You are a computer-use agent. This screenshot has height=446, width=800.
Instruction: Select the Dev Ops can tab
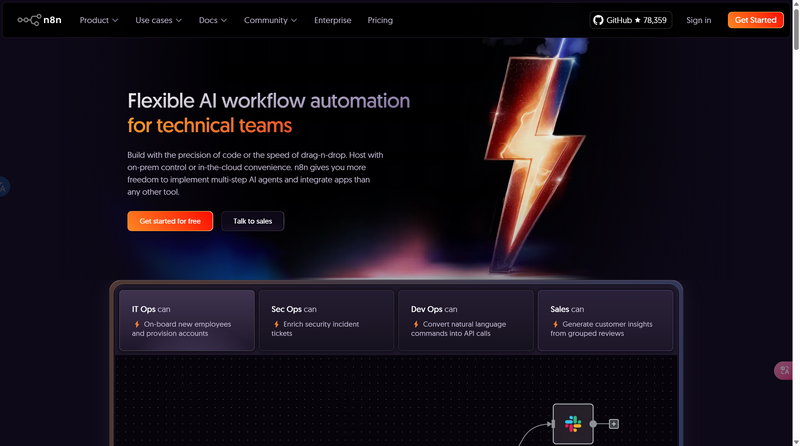(x=466, y=320)
